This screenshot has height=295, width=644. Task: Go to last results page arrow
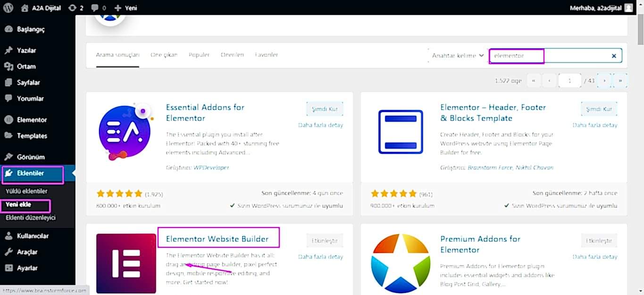(620, 81)
